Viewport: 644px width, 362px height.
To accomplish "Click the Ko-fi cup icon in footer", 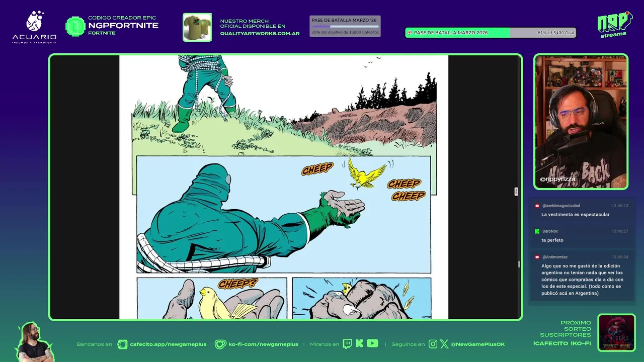I will click(x=220, y=344).
